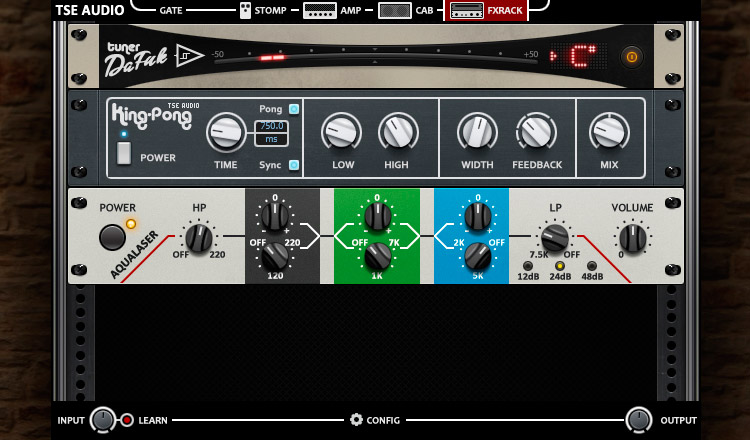Click the FEEDBACK knob
This screenshot has height=440, width=750.
click(536, 132)
